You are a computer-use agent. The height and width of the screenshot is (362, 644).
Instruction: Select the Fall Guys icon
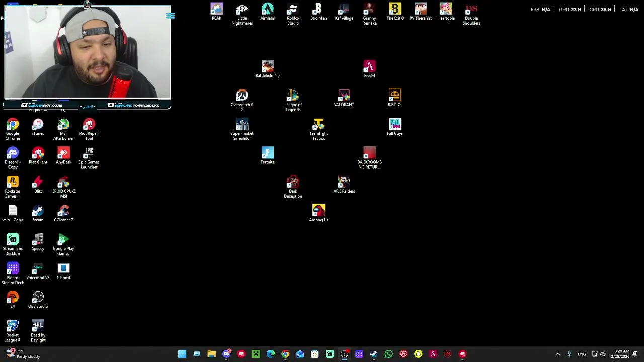(395, 127)
